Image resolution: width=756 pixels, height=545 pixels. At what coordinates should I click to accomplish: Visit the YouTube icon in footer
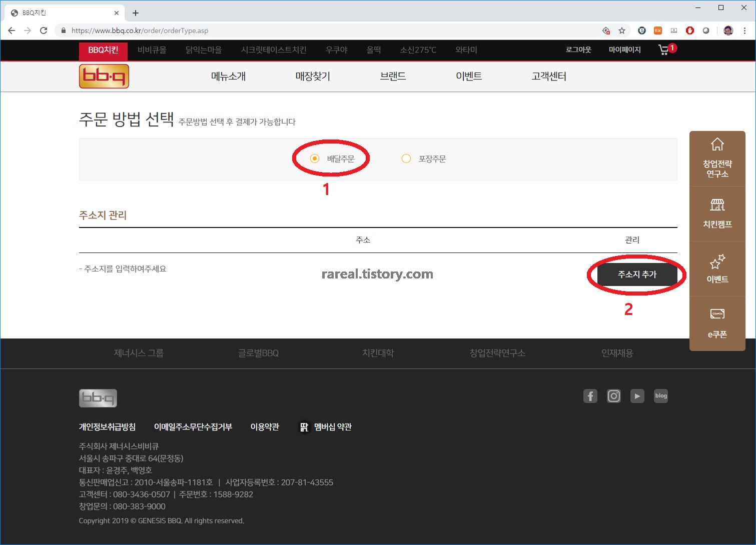[x=637, y=396]
